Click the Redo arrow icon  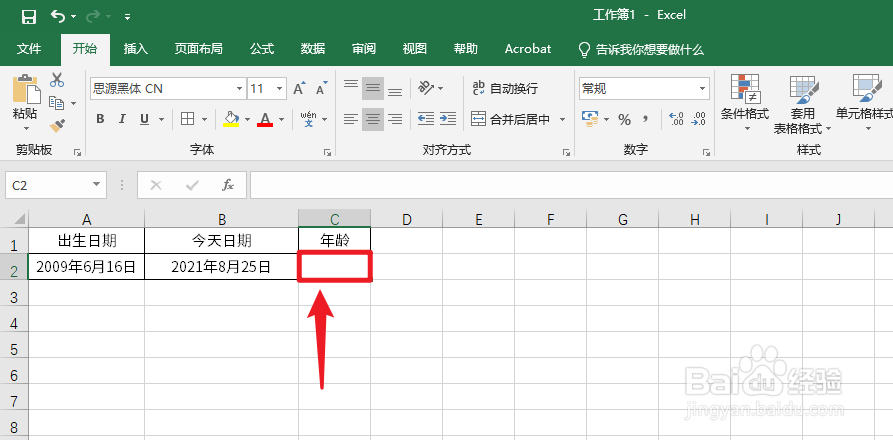pyautogui.click(x=93, y=16)
